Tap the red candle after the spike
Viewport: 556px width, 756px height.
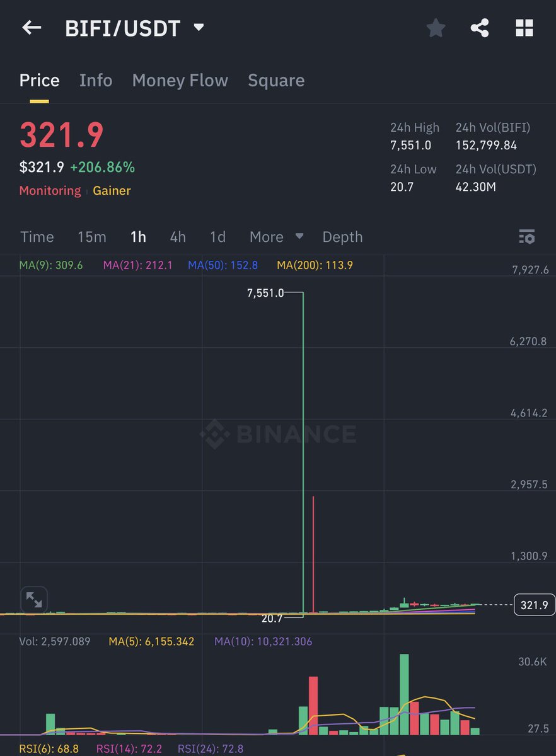(x=313, y=554)
